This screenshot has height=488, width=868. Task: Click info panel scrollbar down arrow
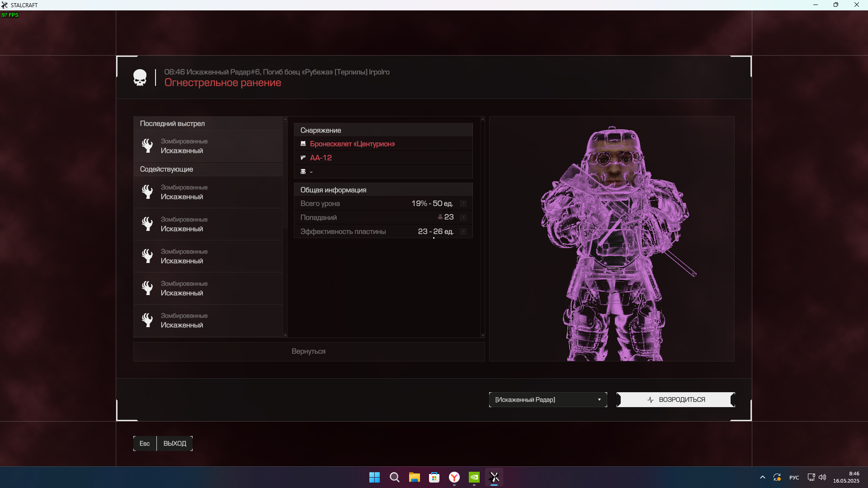pyautogui.click(x=482, y=335)
